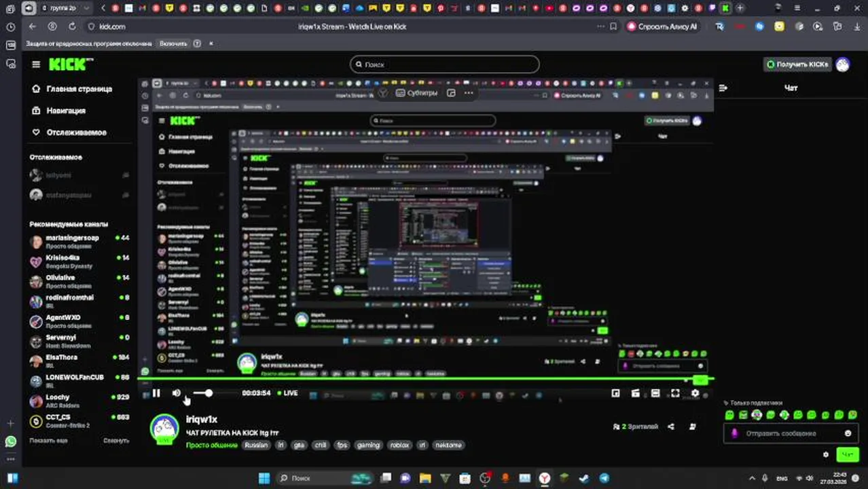868x489 pixels.
Task: Select the chill tag
Action: [x=321, y=446]
